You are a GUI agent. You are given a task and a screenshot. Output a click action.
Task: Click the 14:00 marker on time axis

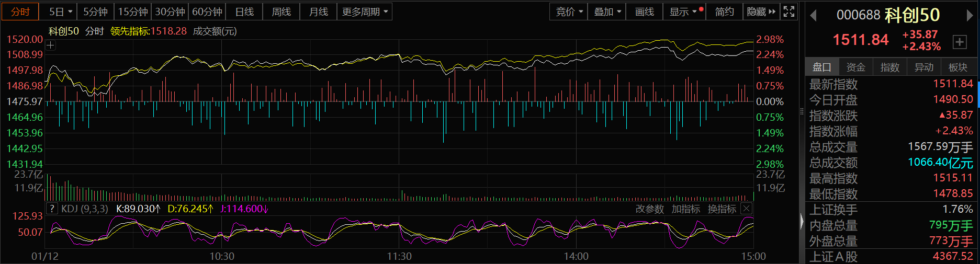pos(576,257)
